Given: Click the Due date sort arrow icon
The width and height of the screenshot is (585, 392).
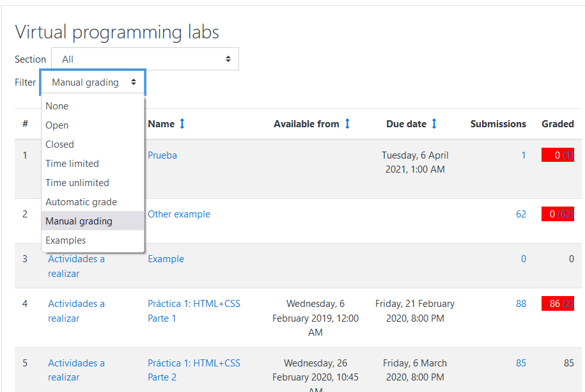Looking at the screenshot, I should point(434,124).
